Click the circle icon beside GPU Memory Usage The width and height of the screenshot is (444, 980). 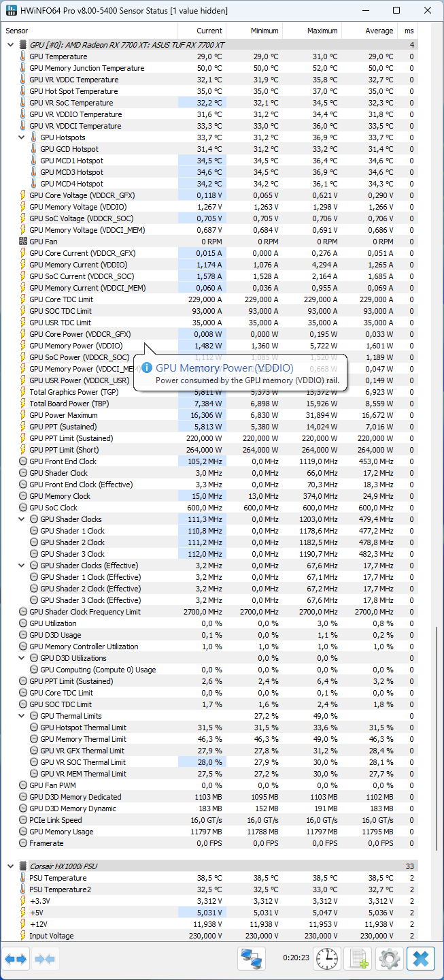point(23,832)
